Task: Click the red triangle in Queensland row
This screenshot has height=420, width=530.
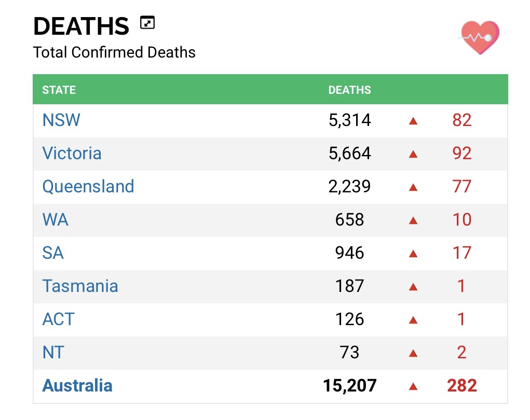Action: (413, 187)
